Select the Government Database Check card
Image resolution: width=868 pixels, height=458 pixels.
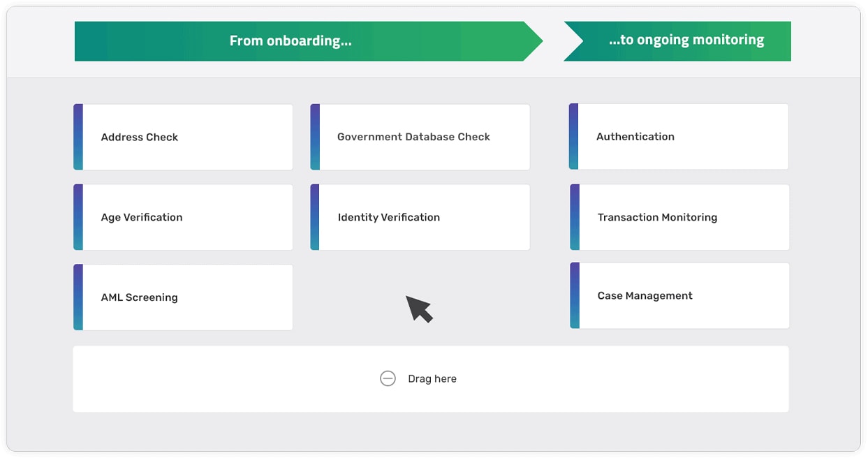420,137
